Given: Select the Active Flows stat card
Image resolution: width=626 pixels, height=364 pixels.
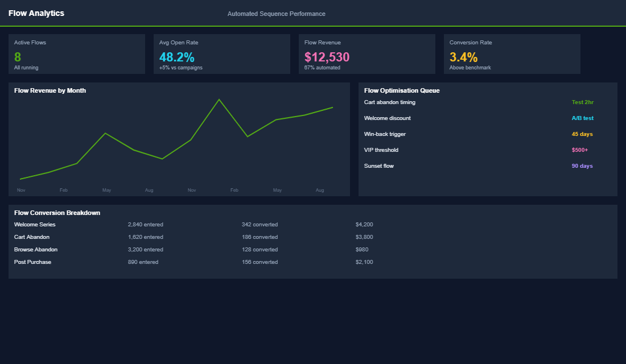Looking at the screenshot, I should (77, 54).
